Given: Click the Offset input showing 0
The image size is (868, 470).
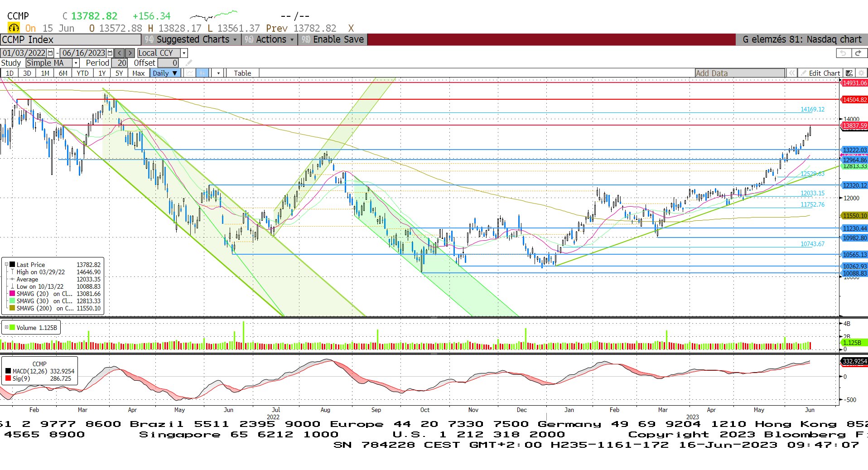Looking at the screenshot, I should tap(168, 63).
